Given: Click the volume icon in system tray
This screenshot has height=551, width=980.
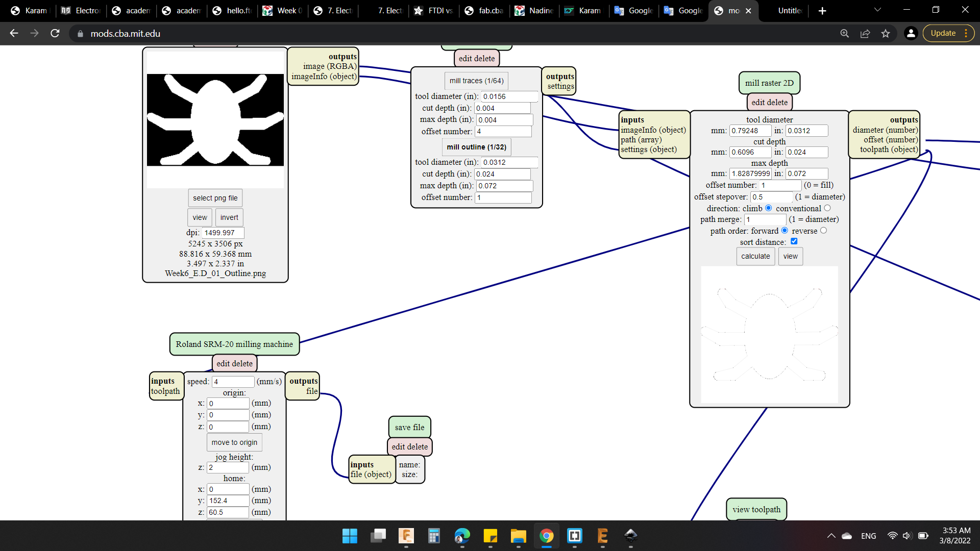Looking at the screenshot, I should pyautogui.click(x=907, y=536).
